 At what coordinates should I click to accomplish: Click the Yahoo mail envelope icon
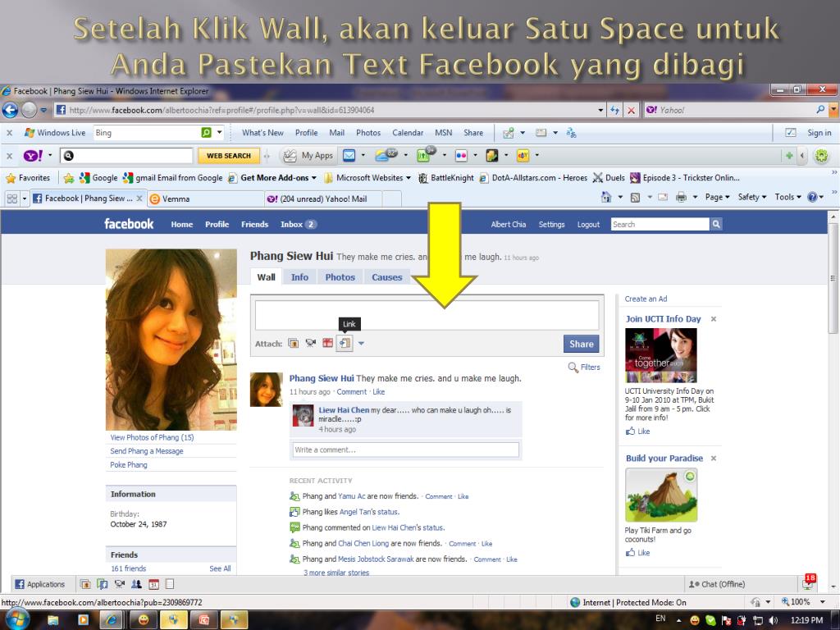point(349,155)
